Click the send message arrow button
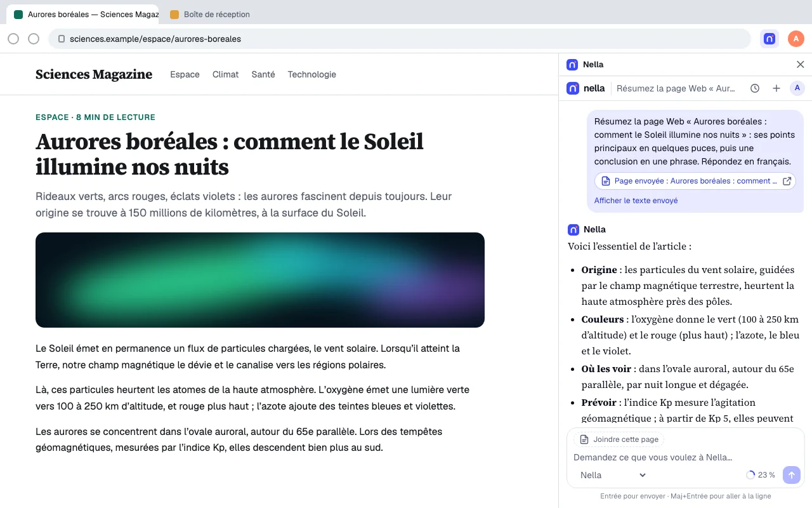Viewport: 812px width, 508px height. click(x=792, y=475)
